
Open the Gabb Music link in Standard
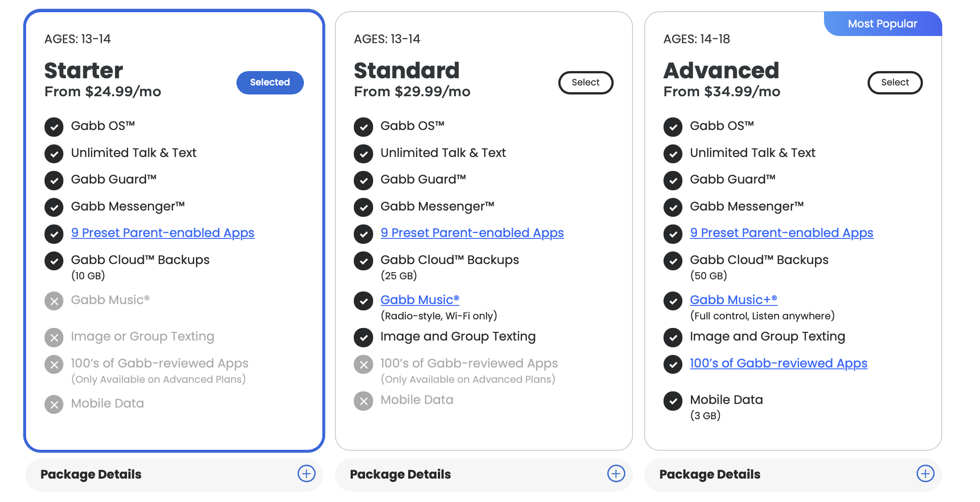tap(420, 300)
